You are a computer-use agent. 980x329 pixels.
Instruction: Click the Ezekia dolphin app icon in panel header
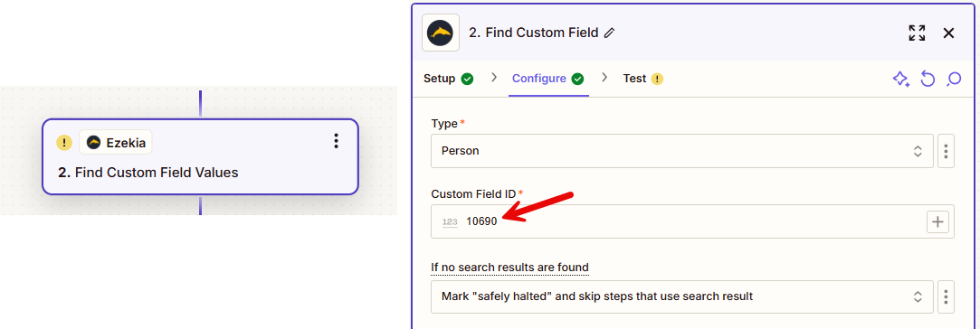click(441, 33)
